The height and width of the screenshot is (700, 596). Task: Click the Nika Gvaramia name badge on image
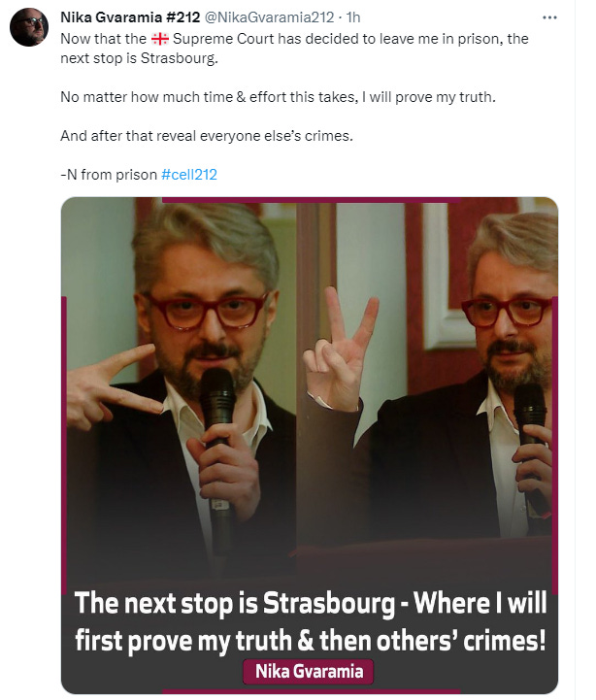[x=309, y=671]
